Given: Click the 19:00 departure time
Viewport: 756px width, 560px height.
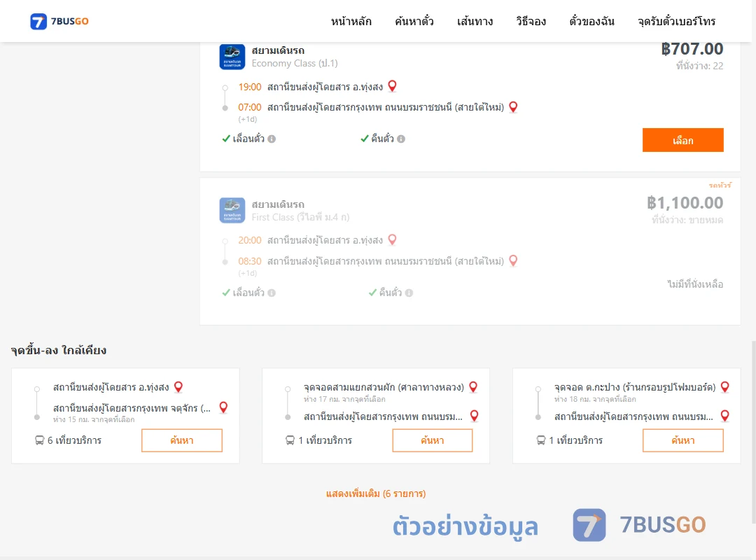Looking at the screenshot, I should click(250, 87).
